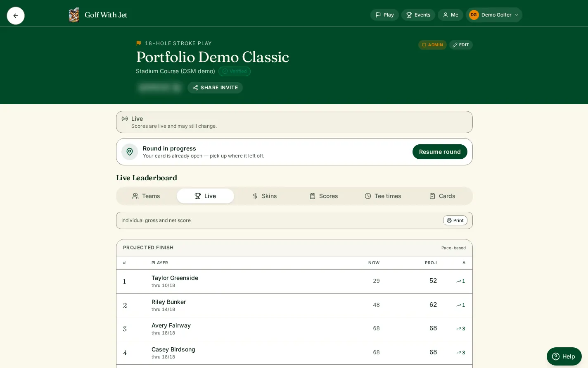Click trend arrow in Casey Birdsong row

[458, 353]
